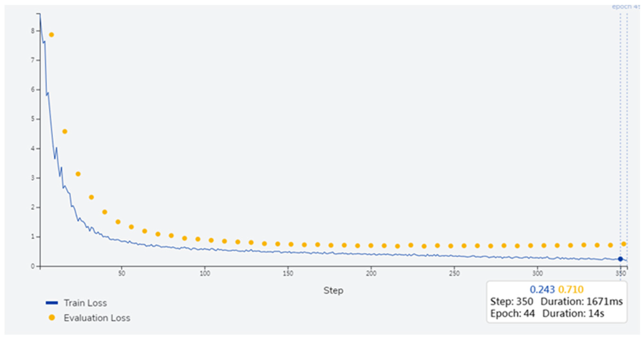Toggle the Evaluation Loss series label in legend
This screenshot has width=644, height=338.
[97, 318]
